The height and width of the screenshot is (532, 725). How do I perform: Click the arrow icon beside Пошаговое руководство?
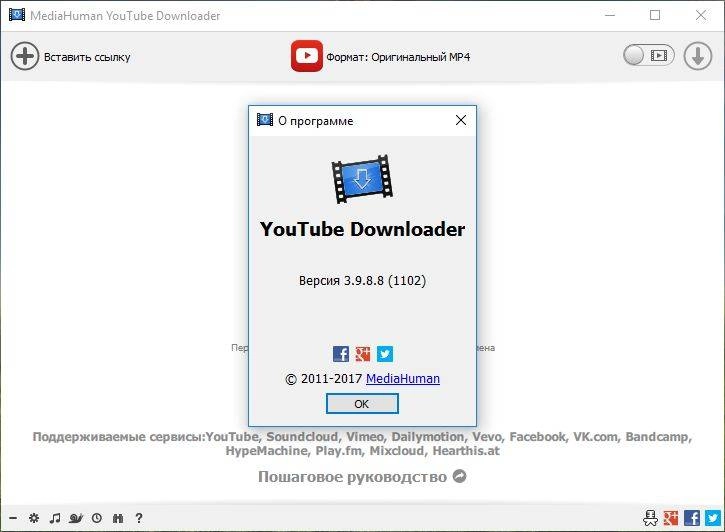459,476
